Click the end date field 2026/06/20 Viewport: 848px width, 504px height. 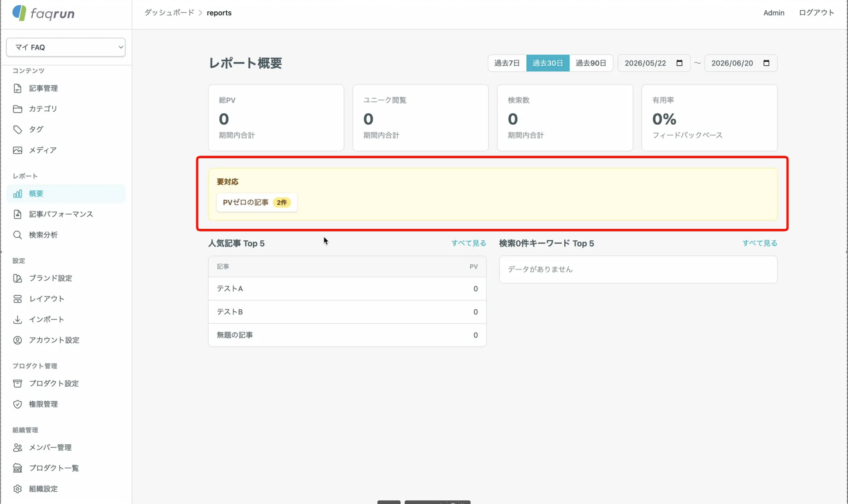click(741, 63)
